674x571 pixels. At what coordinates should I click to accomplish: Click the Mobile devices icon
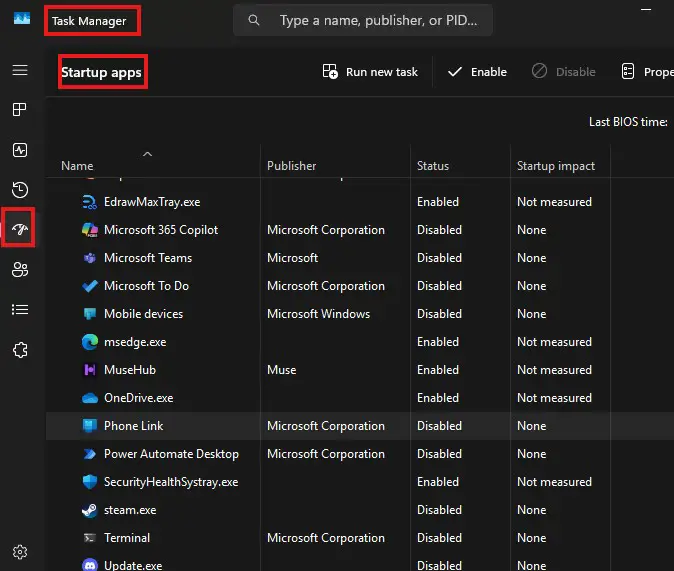[x=89, y=314]
